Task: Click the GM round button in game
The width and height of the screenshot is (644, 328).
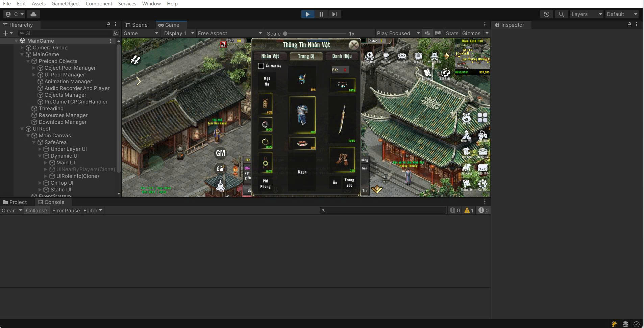Action: coord(220,153)
